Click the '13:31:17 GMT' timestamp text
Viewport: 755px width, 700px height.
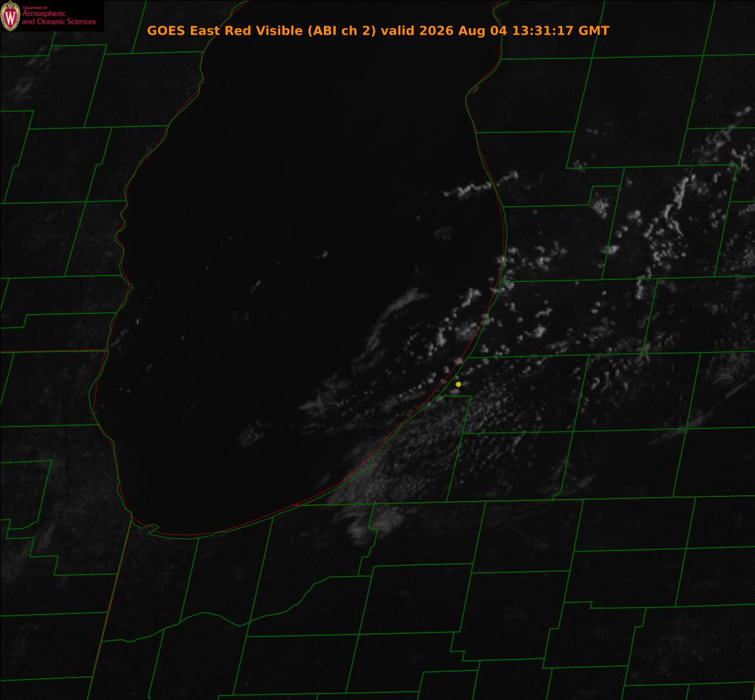560,30
